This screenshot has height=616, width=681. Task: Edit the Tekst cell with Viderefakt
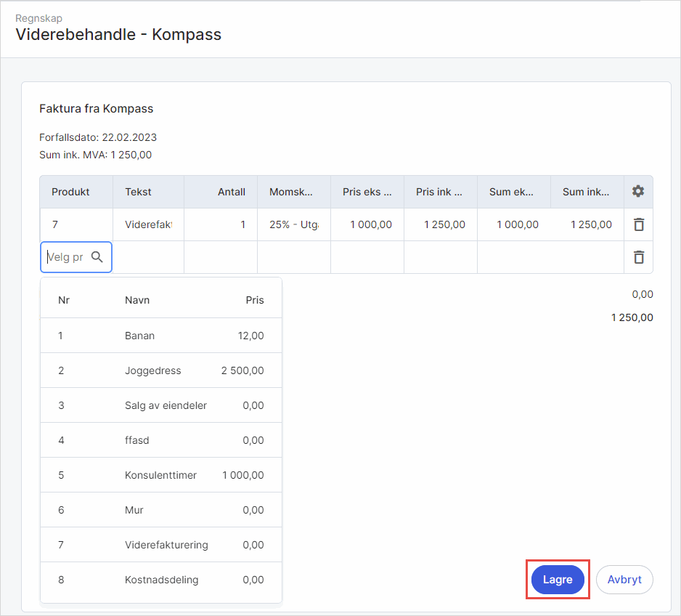[x=148, y=224]
